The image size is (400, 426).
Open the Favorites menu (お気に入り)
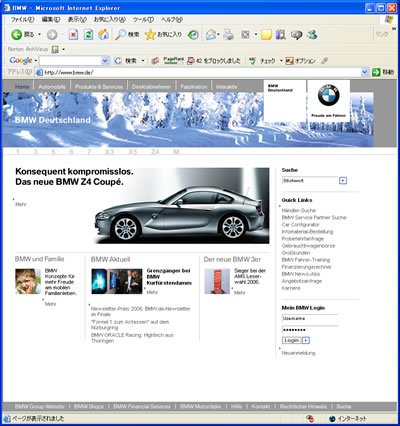coord(110,19)
